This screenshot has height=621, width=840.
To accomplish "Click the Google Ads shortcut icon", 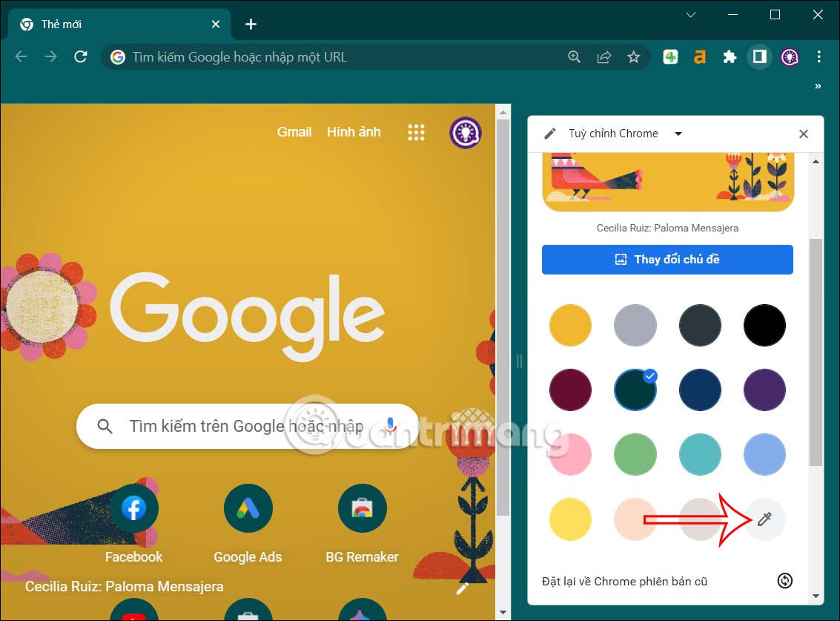I will tap(248, 508).
